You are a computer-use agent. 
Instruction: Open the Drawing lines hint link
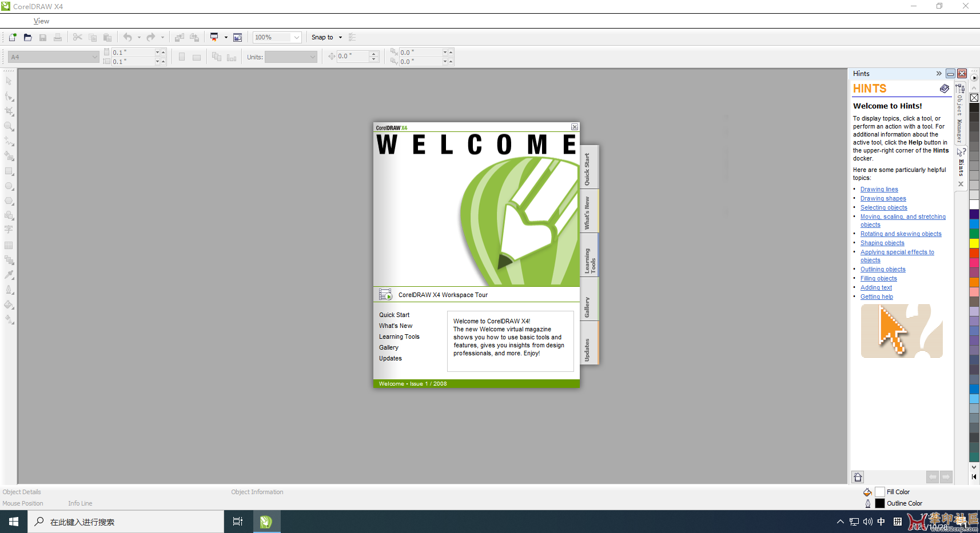(x=879, y=190)
